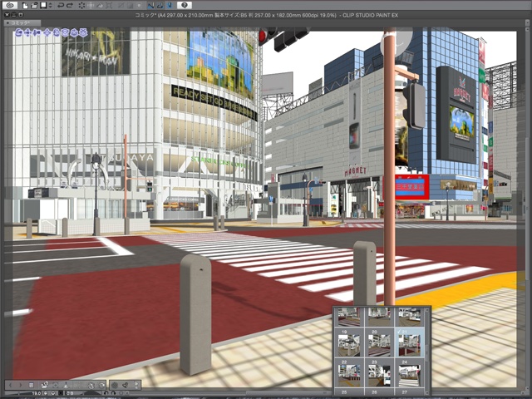This screenshot has height=399, width=532.
Task: Select camera preset thumbnail 23
Action: tap(379, 372)
